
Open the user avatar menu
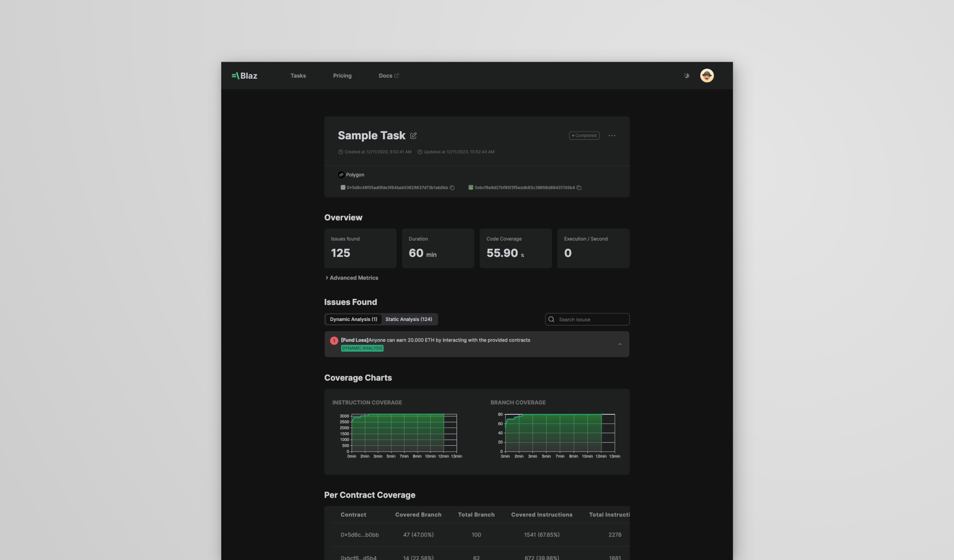[x=707, y=76]
